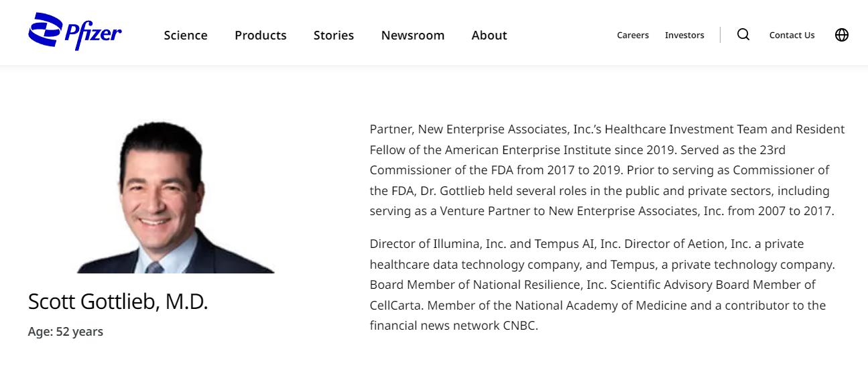Click the Scott Gottlieb, M.D. name heading
Viewport: 868px width, 382px height.
tap(118, 302)
